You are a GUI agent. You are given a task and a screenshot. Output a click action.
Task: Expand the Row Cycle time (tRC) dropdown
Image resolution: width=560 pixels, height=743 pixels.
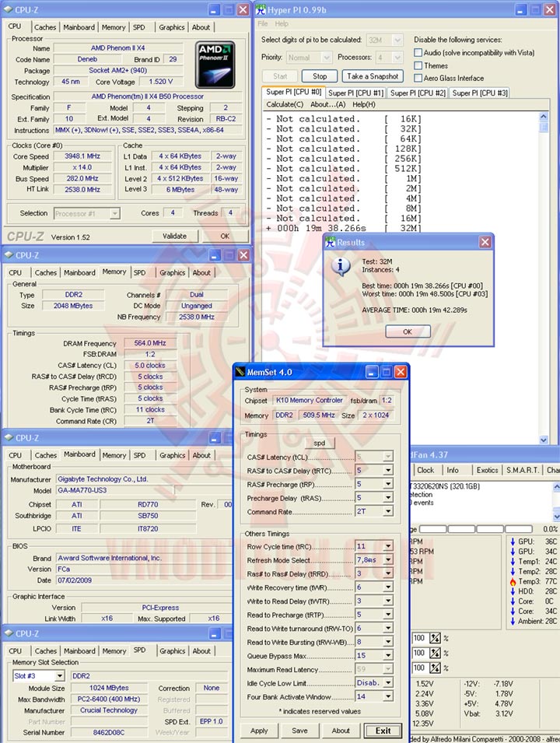click(388, 546)
